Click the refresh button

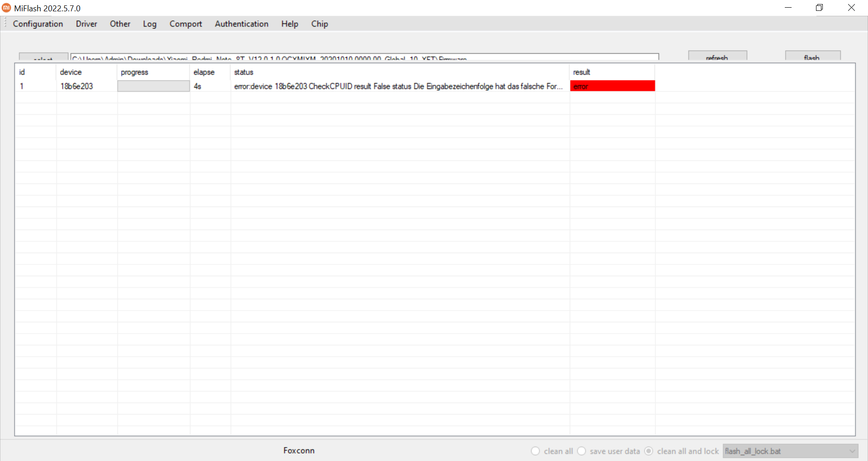tap(717, 56)
